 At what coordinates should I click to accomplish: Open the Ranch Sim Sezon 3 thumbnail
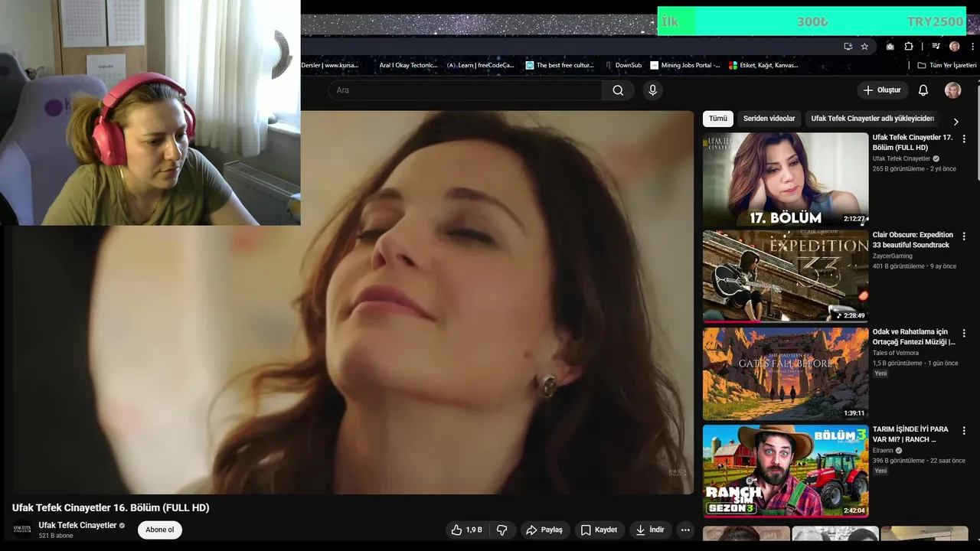tap(786, 471)
